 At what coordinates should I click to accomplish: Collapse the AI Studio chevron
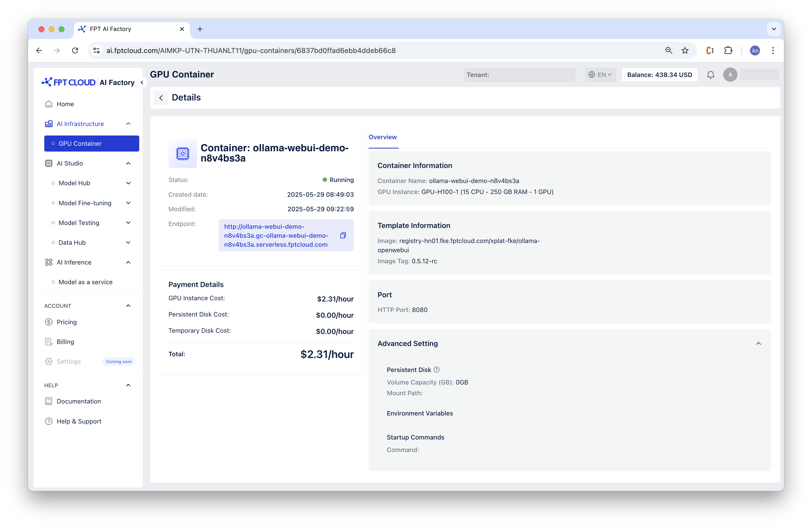point(128,163)
